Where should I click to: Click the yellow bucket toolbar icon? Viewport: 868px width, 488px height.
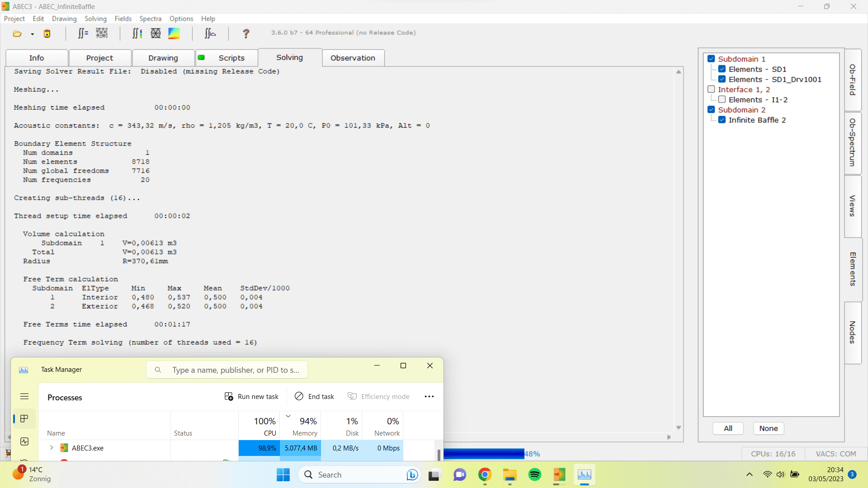pos(47,33)
